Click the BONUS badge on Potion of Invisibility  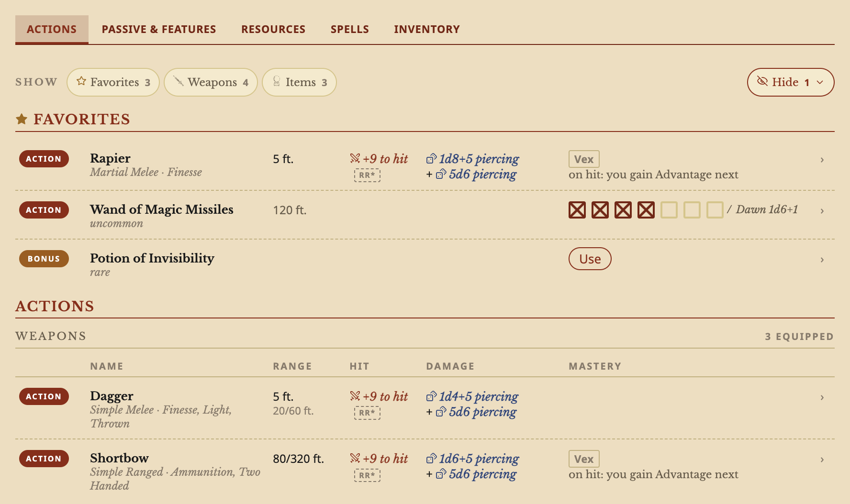pyautogui.click(x=44, y=259)
